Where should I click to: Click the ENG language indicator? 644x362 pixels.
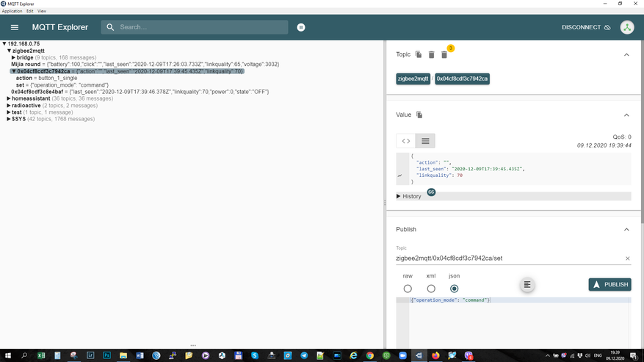coord(598,355)
